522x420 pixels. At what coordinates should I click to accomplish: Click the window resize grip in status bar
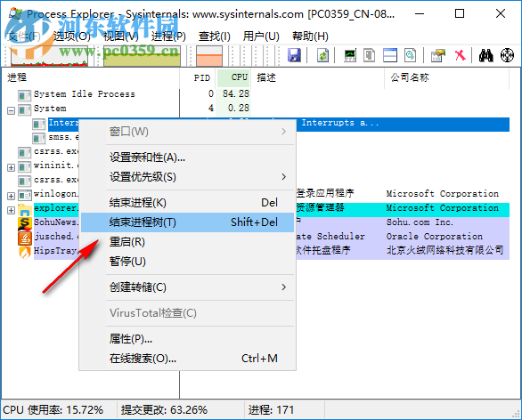point(516,414)
